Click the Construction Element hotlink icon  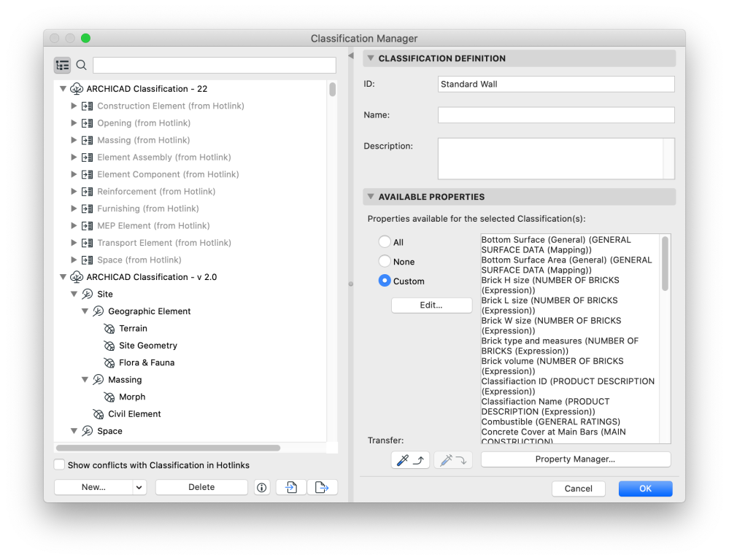[87, 106]
